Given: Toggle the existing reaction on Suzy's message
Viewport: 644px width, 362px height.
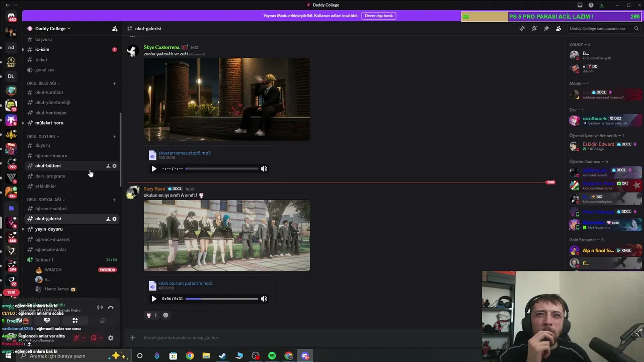Looking at the screenshot, I should [151, 315].
